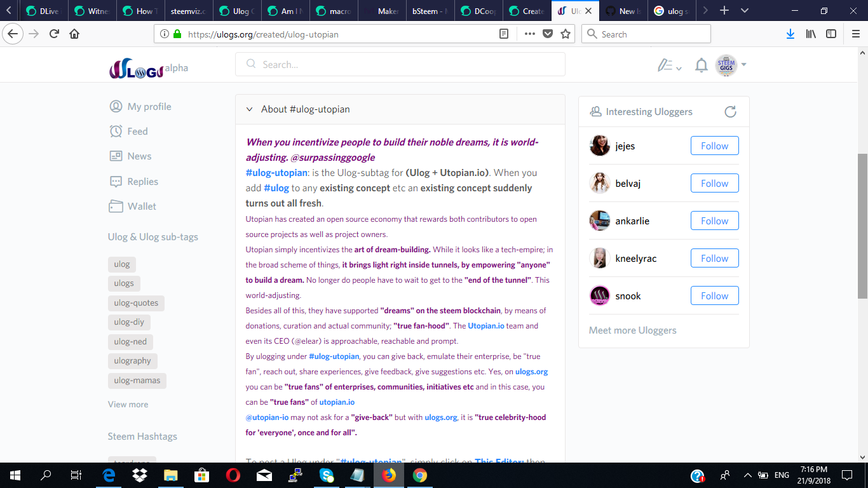Collapse the About #ulog-utopian section

[x=250, y=109]
